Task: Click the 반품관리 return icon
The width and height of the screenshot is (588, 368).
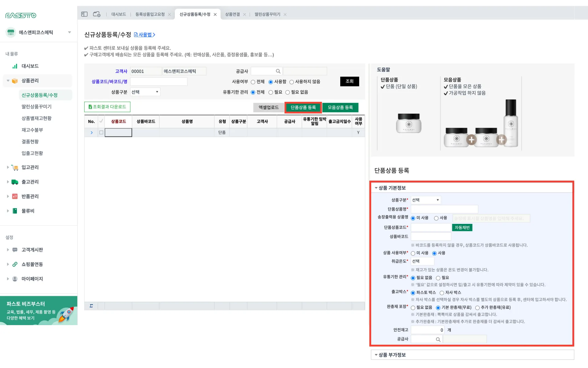Action: tap(15, 196)
